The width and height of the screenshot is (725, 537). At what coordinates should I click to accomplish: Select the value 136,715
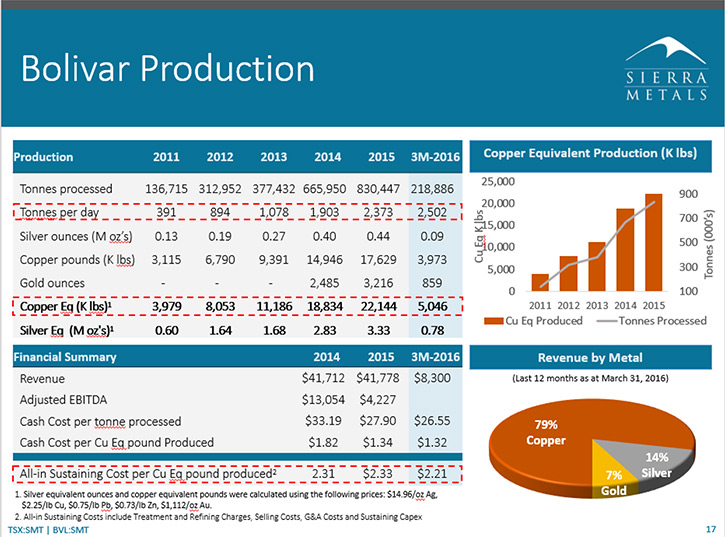166,189
